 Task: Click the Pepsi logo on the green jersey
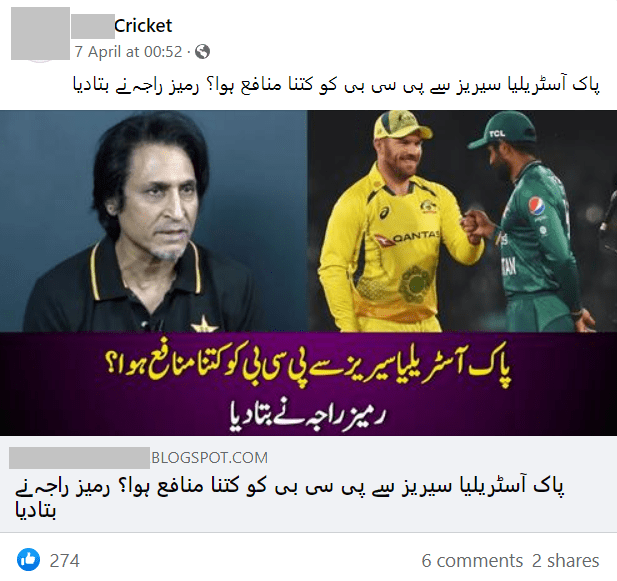pos(536,205)
